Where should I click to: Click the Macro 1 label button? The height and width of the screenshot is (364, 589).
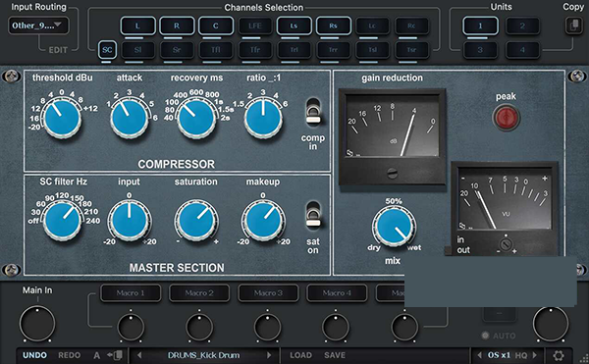(131, 293)
